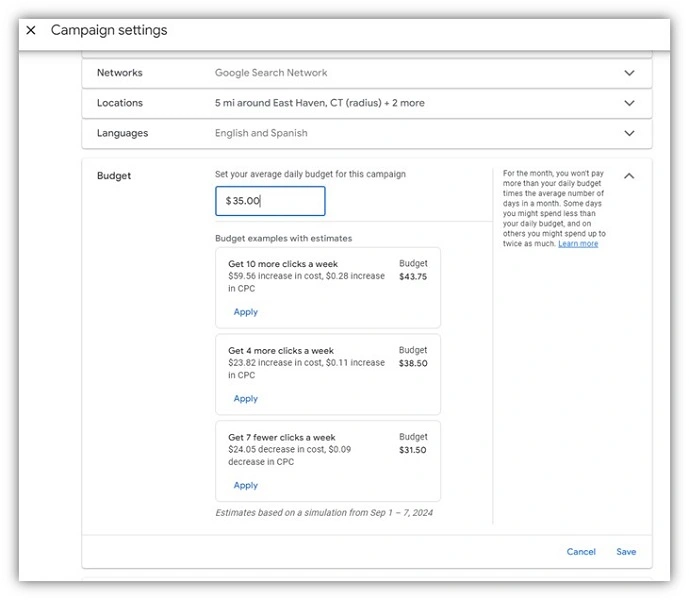Viewport: 689px width, 600px height.
Task: Click the $38.50 budget amount
Action: [413, 364]
